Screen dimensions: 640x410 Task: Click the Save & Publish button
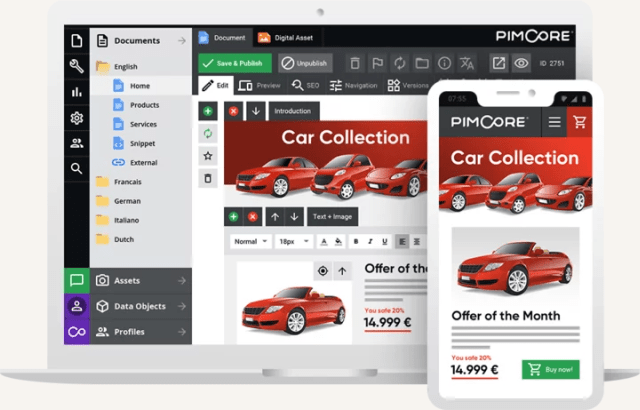coord(235,63)
